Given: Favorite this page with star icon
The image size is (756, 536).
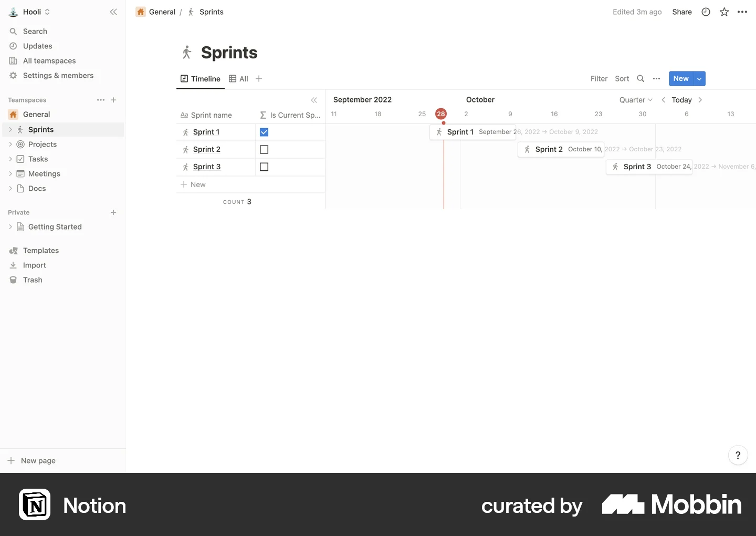Looking at the screenshot, I should tap(724, 12).
